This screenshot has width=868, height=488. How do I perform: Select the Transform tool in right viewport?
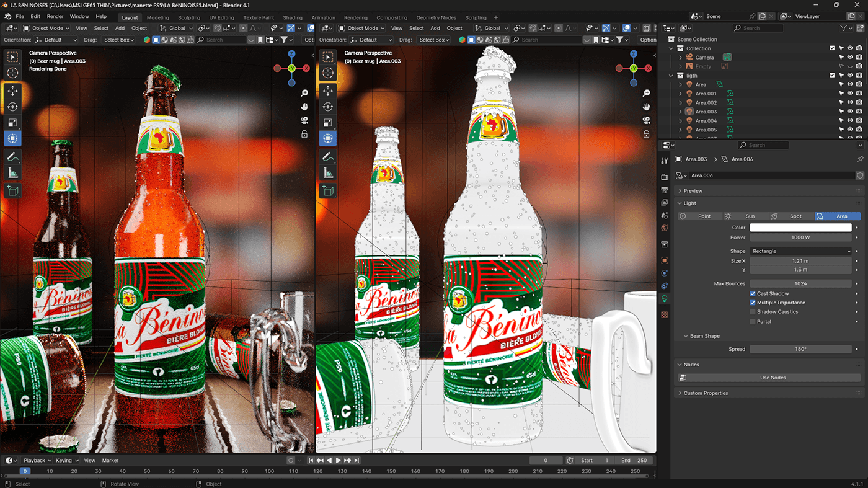(328, 138)
